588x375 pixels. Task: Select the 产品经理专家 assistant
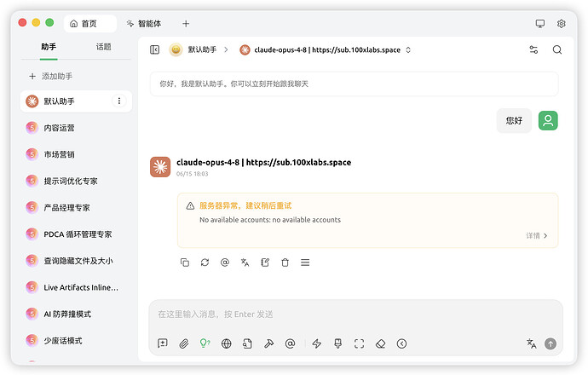[x=76, y=208]
